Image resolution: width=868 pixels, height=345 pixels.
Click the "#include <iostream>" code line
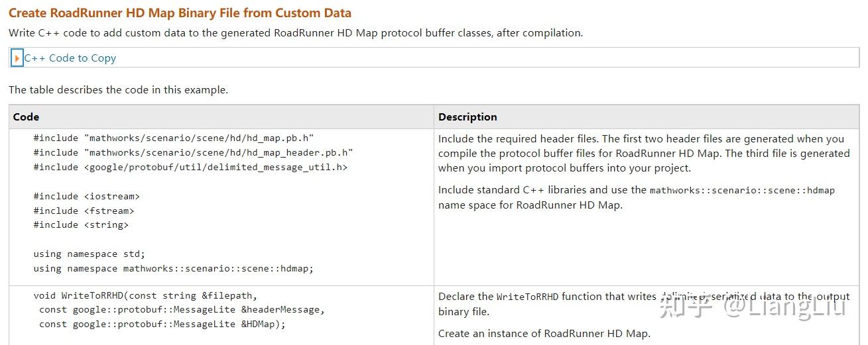pos(87,196)
